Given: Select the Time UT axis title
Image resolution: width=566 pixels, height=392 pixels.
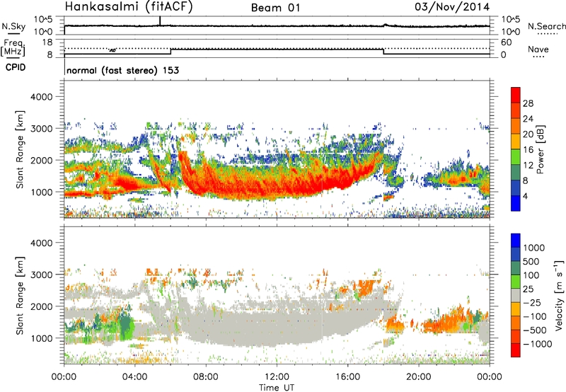Looking at the screenshot, I should pyautogui.click(x=277, y=388).
